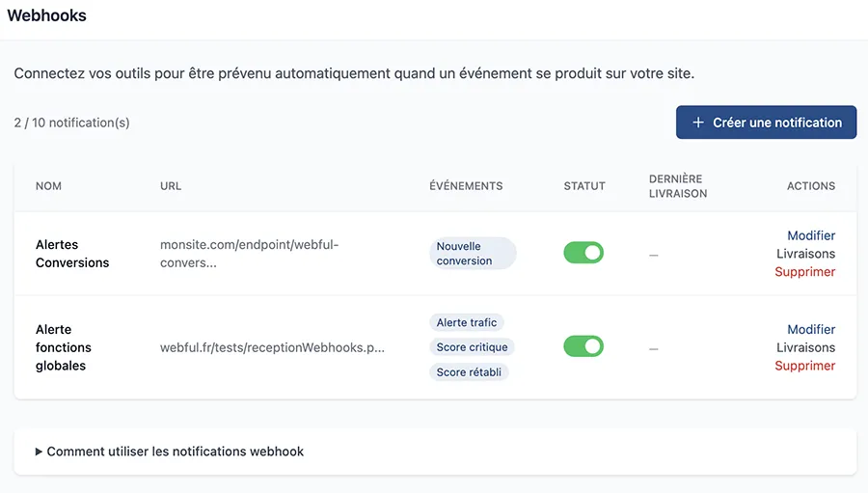Viewport: 868px width, 493px height.
Task: Click the Alertes Conversions name cell
Action: 72,254
